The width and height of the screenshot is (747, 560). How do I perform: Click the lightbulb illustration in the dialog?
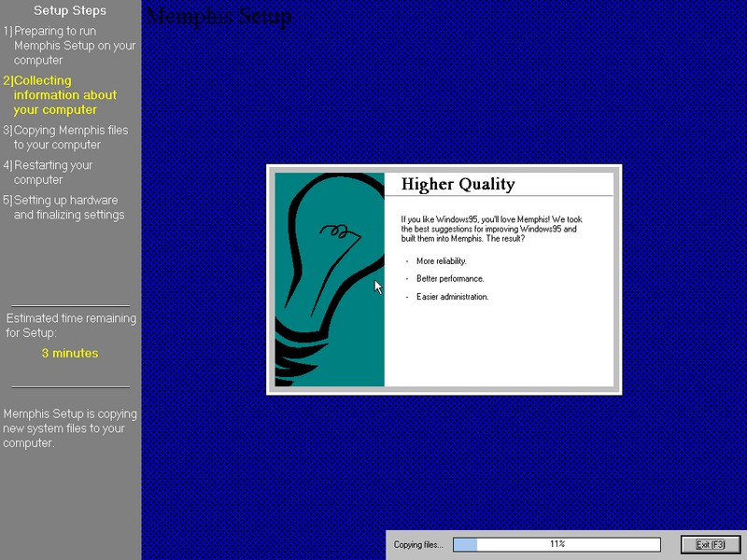pos(330,279)
